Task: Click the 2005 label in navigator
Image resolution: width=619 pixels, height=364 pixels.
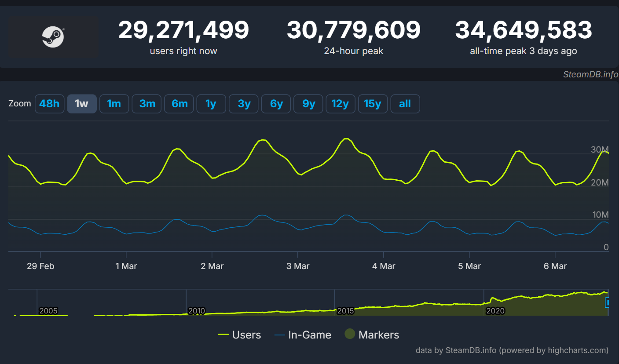Action: tap(48, 311)
